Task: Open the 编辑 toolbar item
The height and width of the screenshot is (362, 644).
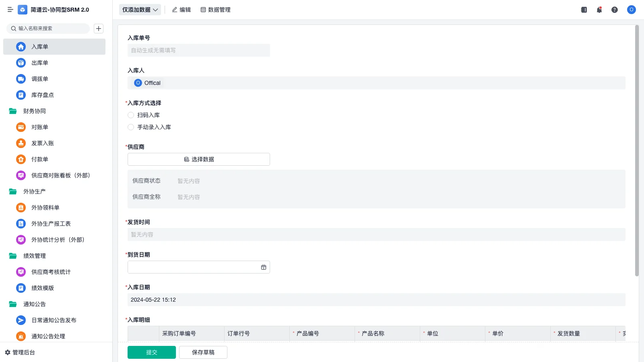Action: (182, 10)
